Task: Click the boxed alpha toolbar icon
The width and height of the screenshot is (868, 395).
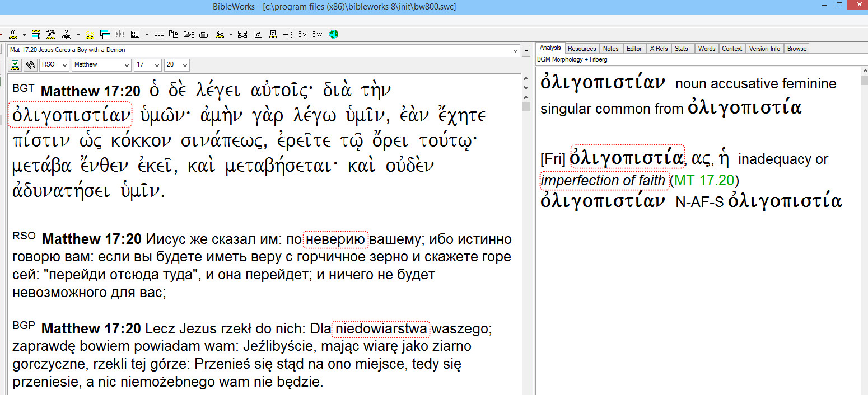Action: point(258,34)
